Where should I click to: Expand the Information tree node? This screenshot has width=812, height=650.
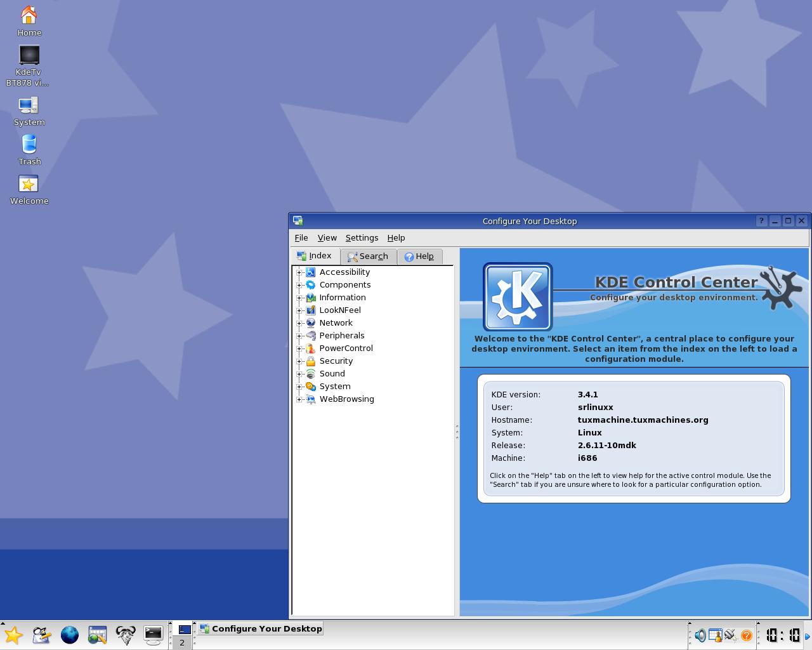(x=299, y=298)
